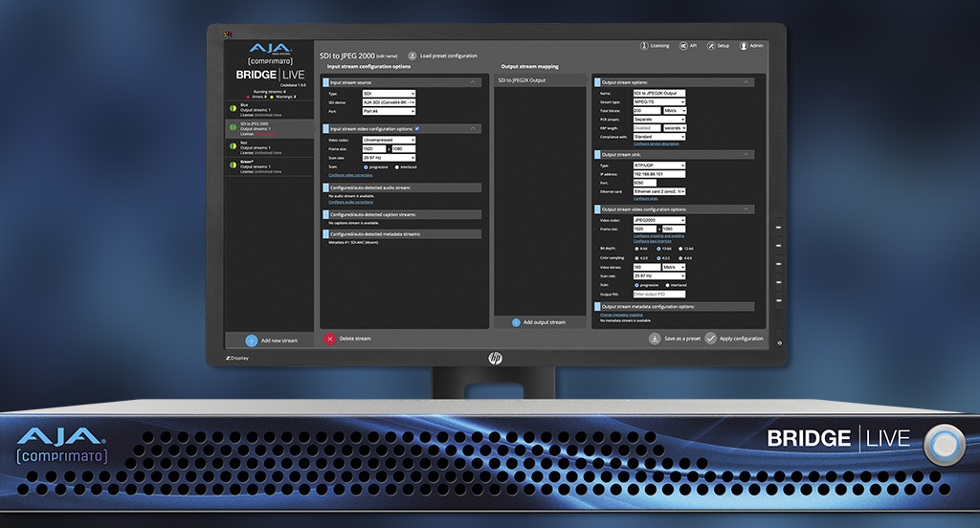Select SDI to JPEG2K Output mapping entry

[540, 80]
